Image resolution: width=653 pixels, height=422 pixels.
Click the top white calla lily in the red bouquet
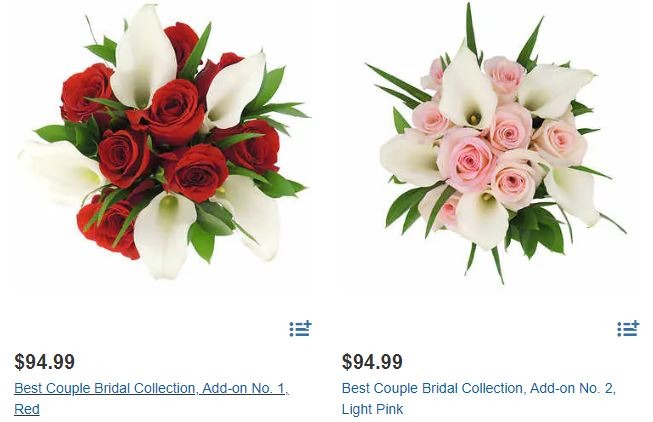click(144, 58)
